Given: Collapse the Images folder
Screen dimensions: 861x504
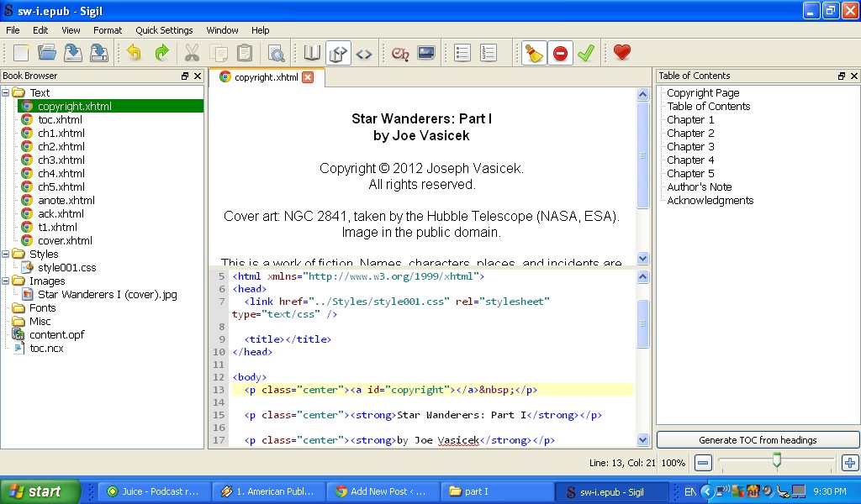Looking at the screenshot, I should click(6, 281).
